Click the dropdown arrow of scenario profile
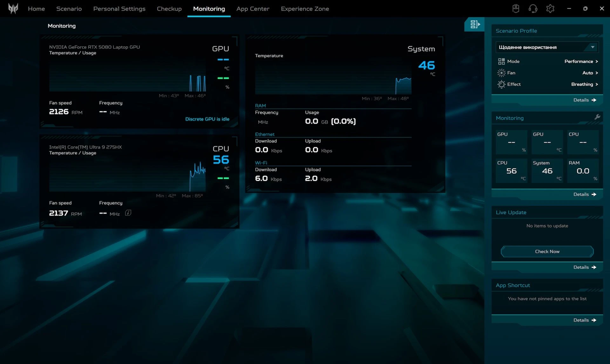The width and height of the screenshot is (610, 364). (x=593, y=47)
